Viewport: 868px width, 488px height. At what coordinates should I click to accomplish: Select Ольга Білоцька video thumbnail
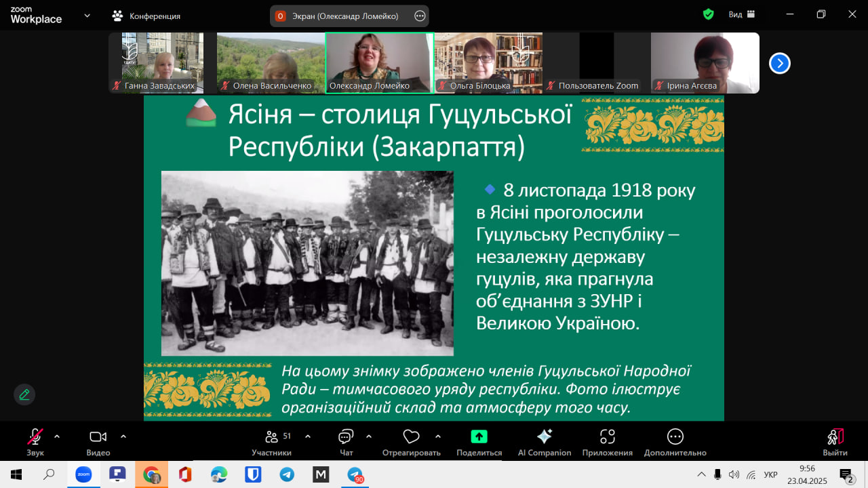[x=488, y=62]
